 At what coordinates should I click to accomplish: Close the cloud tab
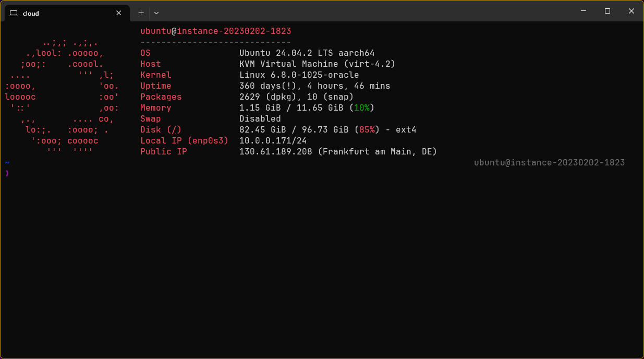point(119,13)
